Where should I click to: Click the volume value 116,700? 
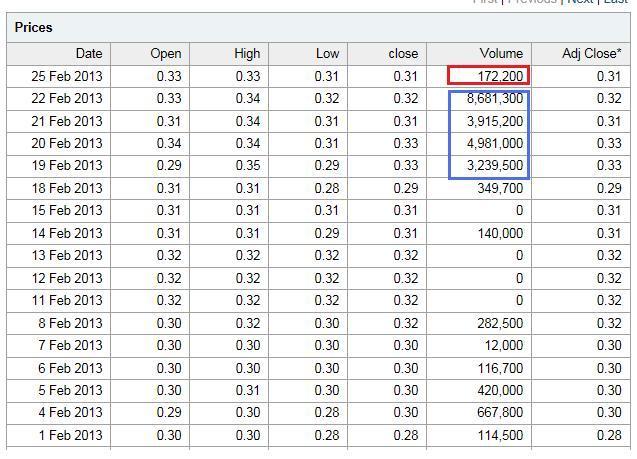500,368
